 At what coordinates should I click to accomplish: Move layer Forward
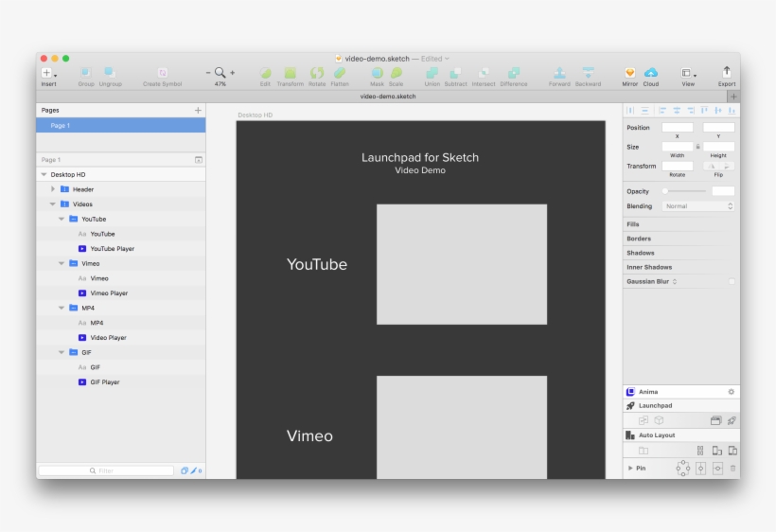[559, 73]
